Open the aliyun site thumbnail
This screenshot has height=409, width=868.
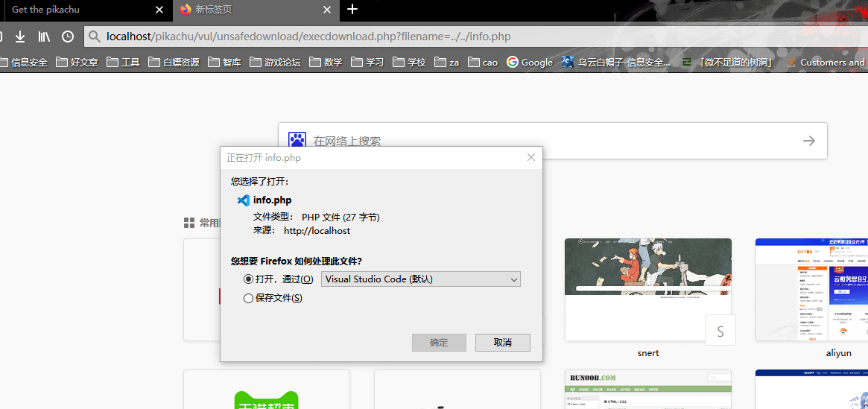[811, 290]
